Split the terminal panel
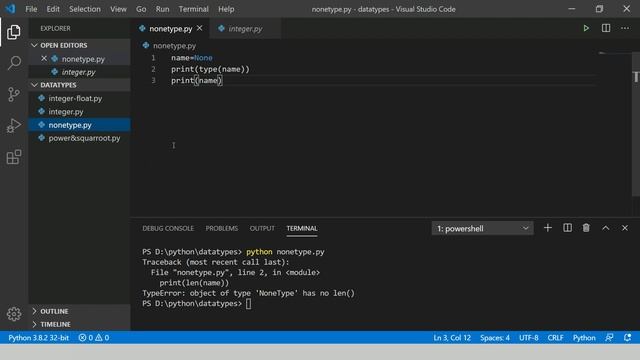 [567, 228]
